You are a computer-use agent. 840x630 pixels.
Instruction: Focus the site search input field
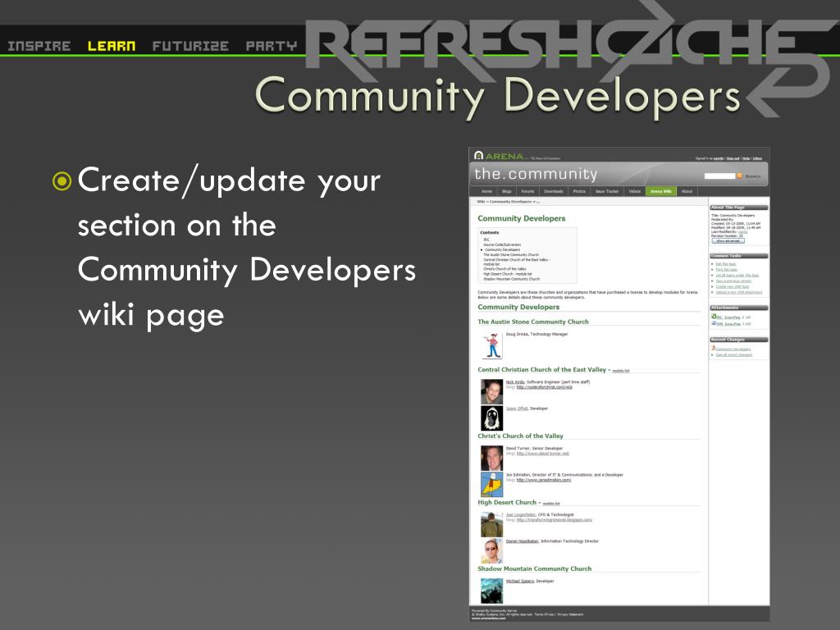coord(719,176)
